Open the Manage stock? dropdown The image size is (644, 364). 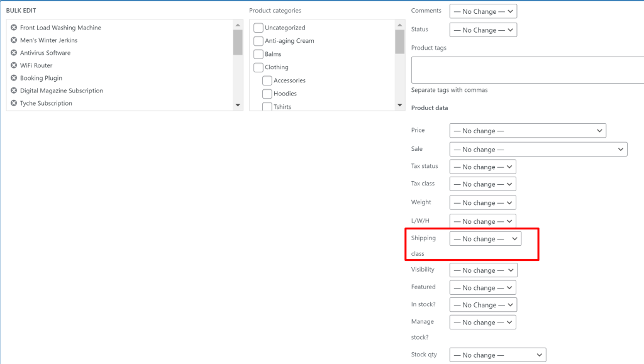482,323
